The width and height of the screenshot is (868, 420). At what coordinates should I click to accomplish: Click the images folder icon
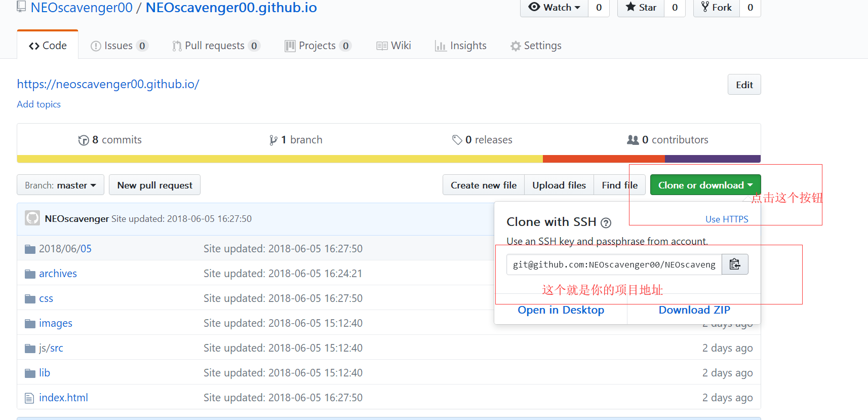[30, 323]
